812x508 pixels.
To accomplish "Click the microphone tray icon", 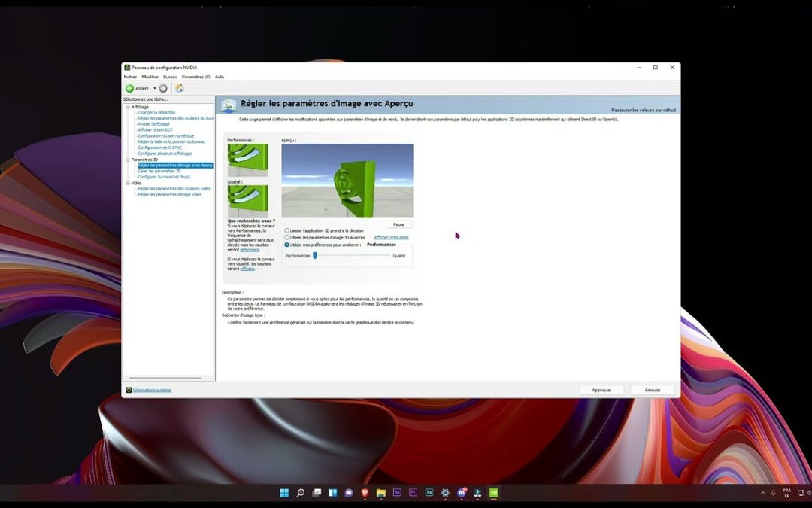I will (773, 493).
